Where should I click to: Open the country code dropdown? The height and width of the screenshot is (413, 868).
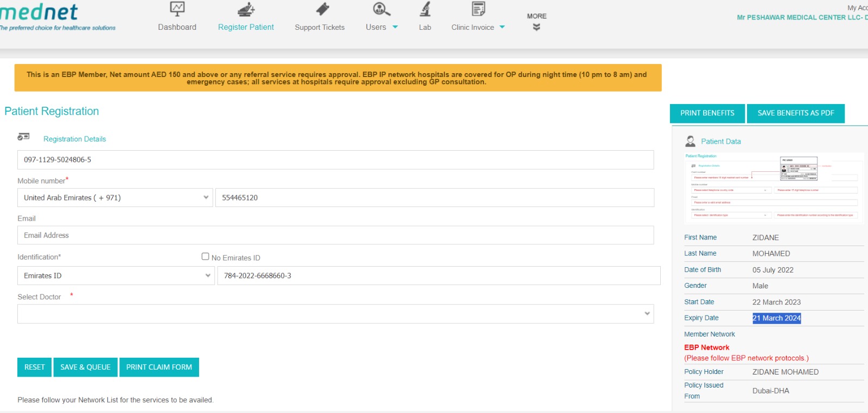[115, 198]
